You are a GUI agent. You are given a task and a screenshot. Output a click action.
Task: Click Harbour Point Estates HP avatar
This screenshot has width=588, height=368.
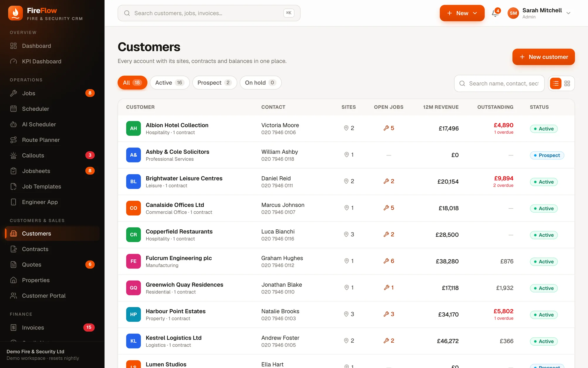(133, 314)
